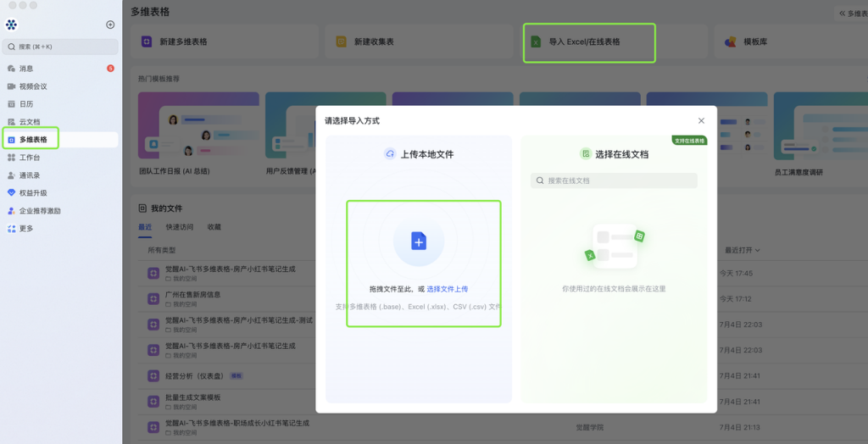Click 导入 Excel/在线表格 card
This screenshot has height=444, width=868.
[x=613, y=42]
